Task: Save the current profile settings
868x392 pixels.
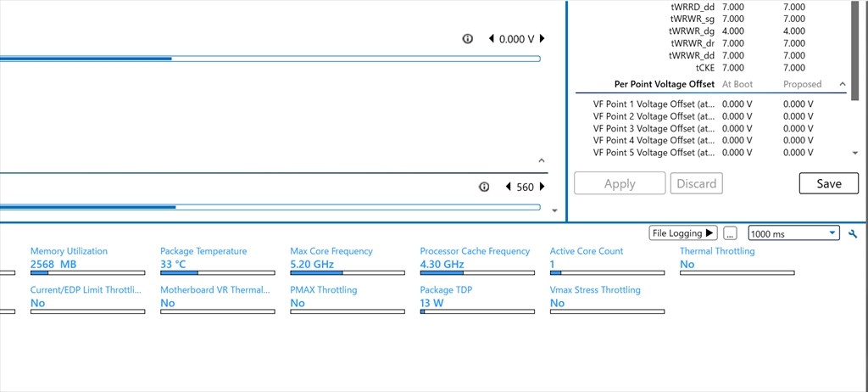Action: (828, 183)
